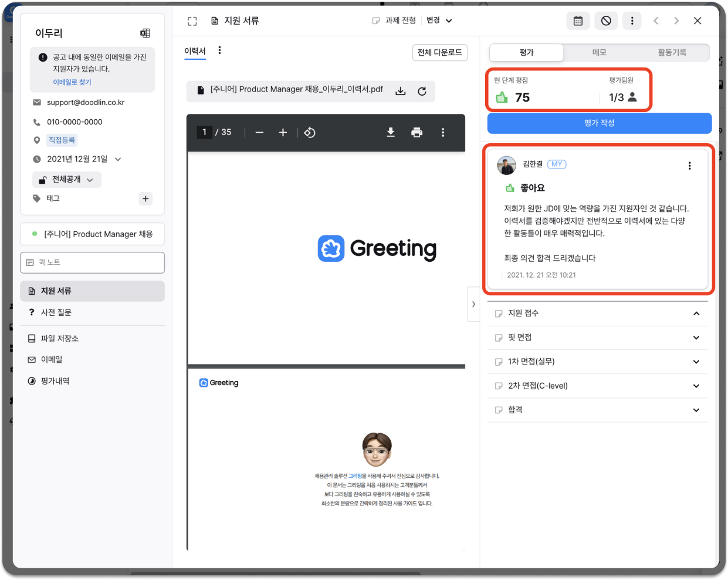Zoom in the PDF viewer

(283, 133)
